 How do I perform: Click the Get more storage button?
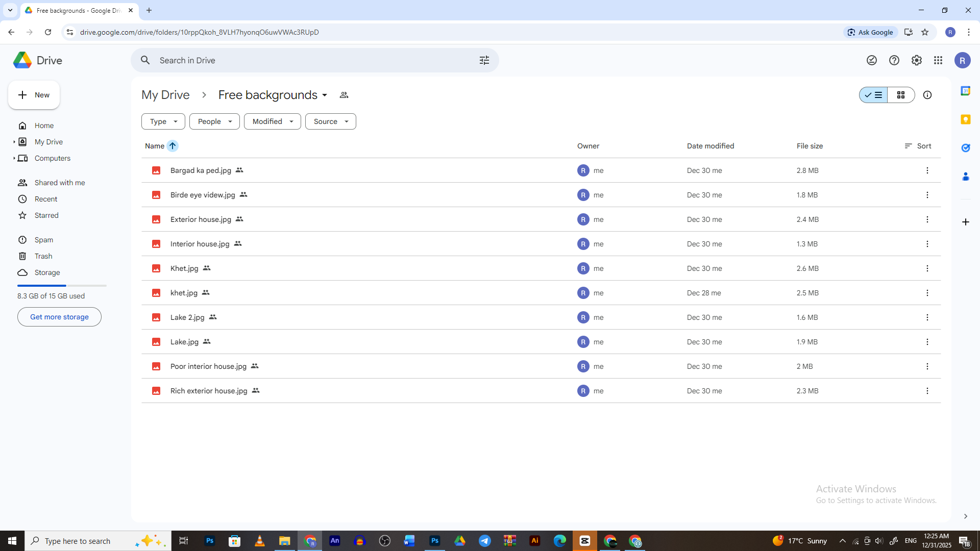(59, 317)
